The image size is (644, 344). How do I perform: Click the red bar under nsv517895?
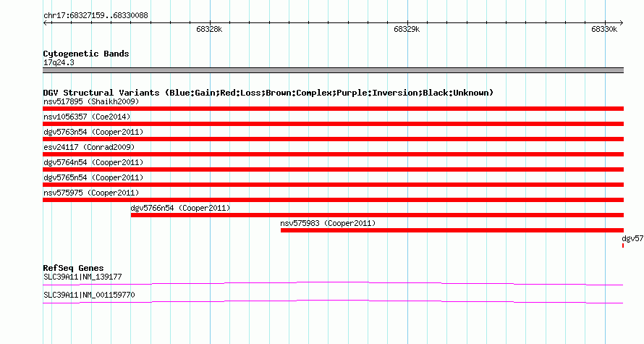click(333, 109)
